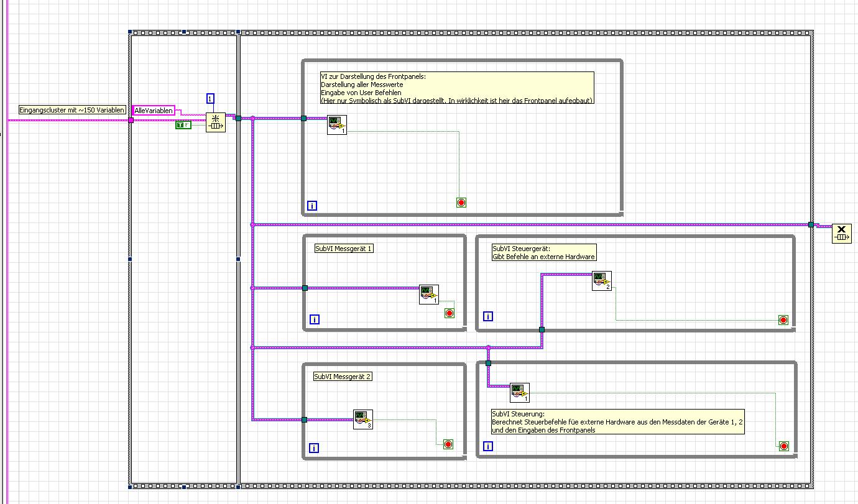Click iteration terminal in Steuergerät loop

coord(488,316)
